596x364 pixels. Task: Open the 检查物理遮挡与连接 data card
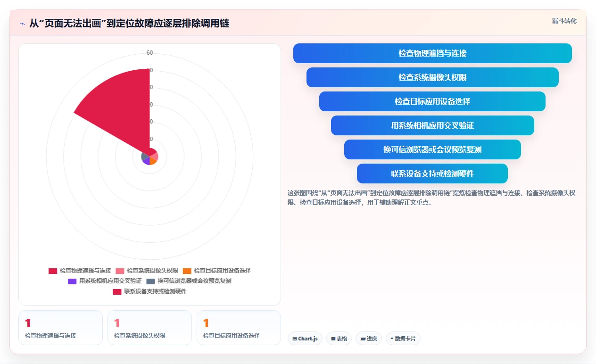pos(60,328)
